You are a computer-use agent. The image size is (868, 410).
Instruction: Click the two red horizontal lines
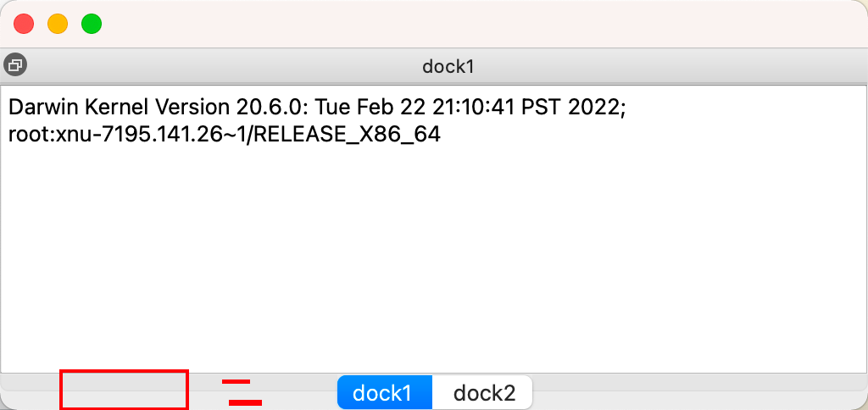(x=242, y=392)
